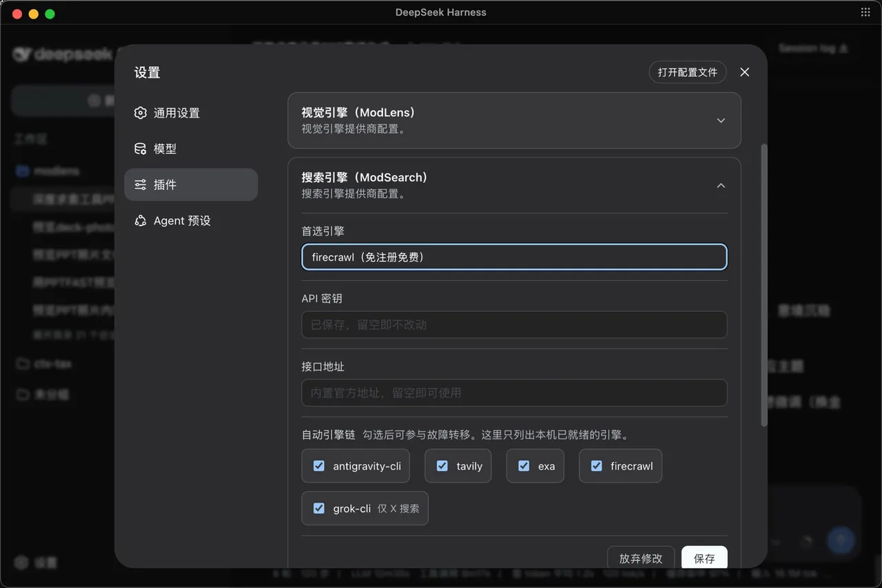
Task: Close the 设置 dialog with the X icon
Action: (744, 72)
